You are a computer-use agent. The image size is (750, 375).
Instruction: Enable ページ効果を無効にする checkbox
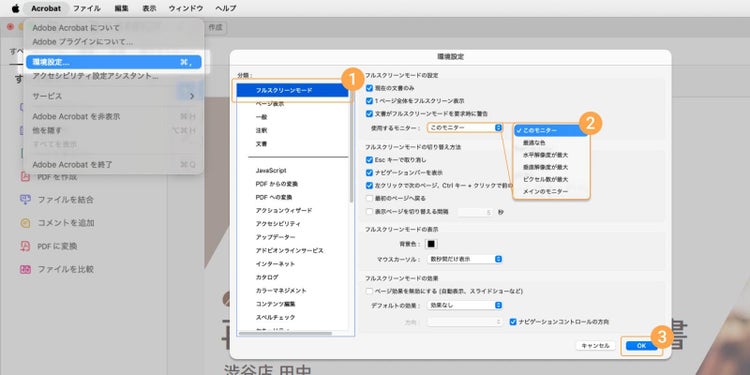369,291
